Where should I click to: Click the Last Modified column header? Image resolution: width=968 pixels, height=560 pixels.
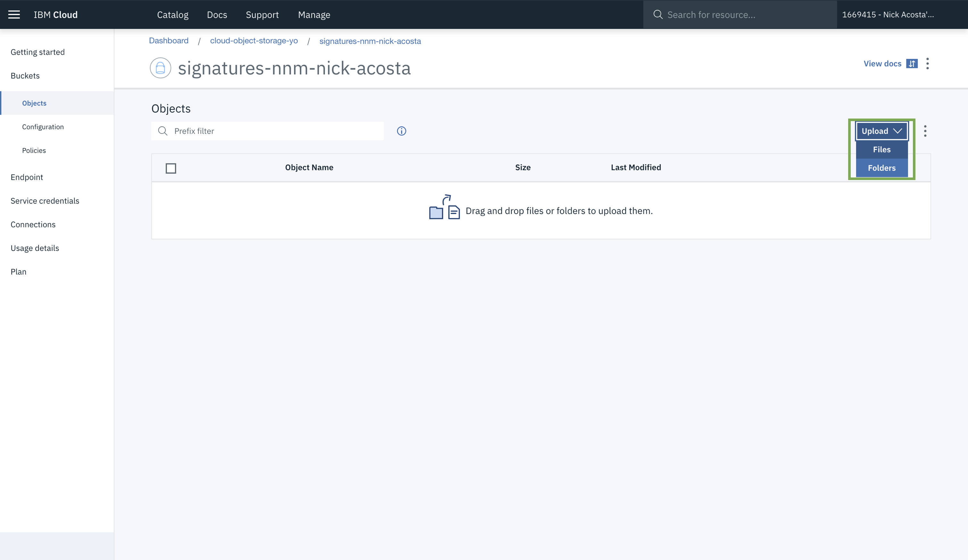pyautogui.click(x=636, y=168)
